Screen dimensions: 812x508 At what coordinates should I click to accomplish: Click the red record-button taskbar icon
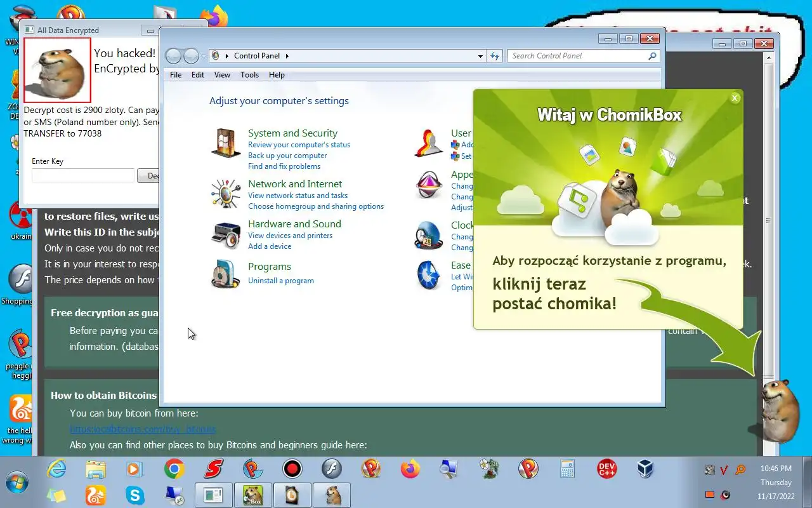coord(292,469)
